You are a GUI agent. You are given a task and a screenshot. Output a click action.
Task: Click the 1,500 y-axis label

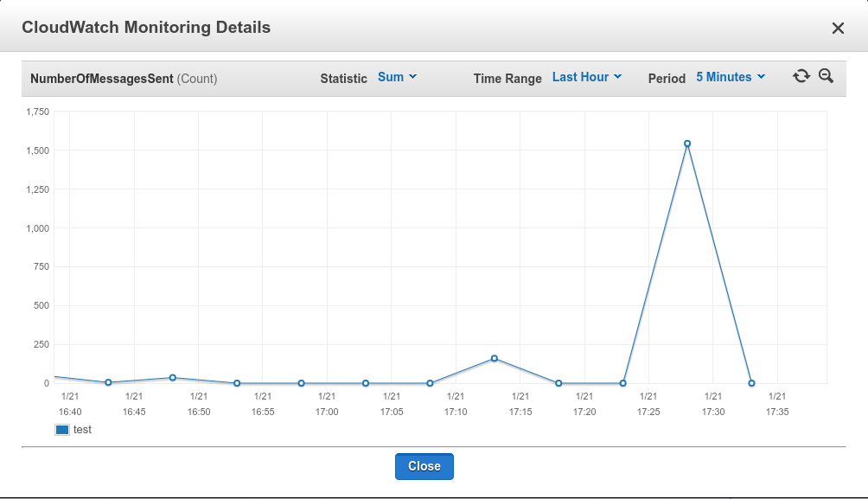(38, 150)
